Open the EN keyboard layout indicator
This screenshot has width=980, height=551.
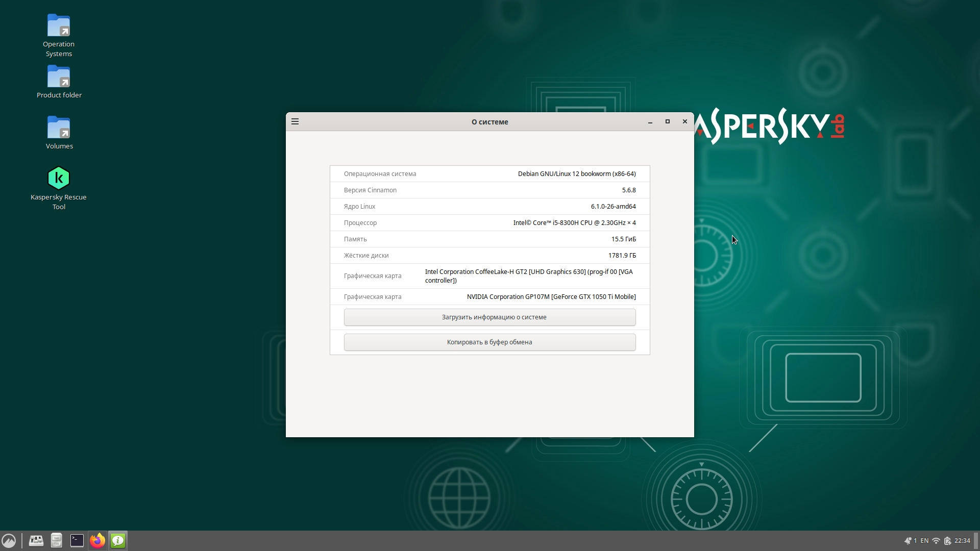(924, 541)
